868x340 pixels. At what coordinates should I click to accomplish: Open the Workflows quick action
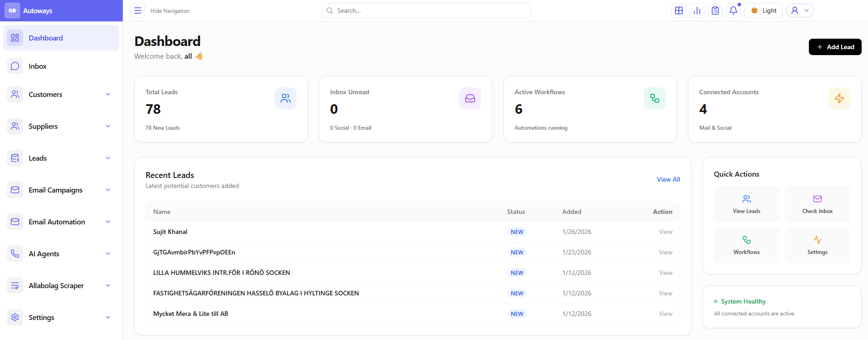coord(746,245)
